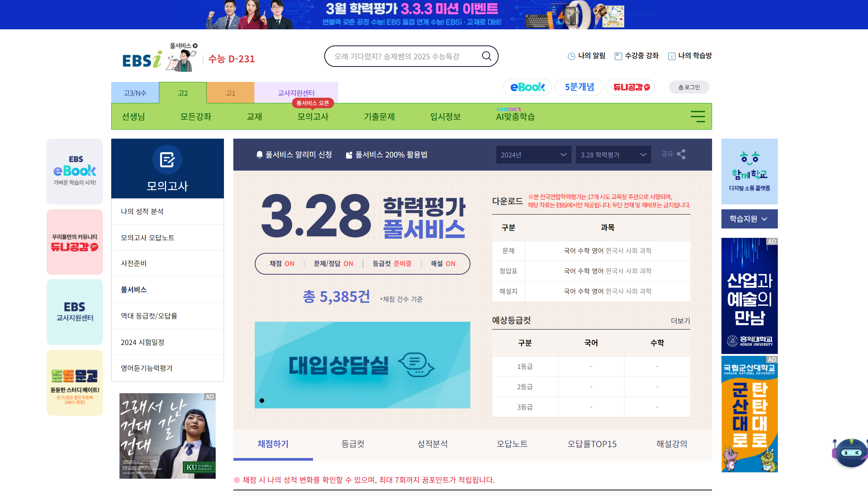The width and height of the screenshot is (868, 496).
Task: Click the bell icon for 풀서비스 알리미 신청
Action: (x=259, y=155)
